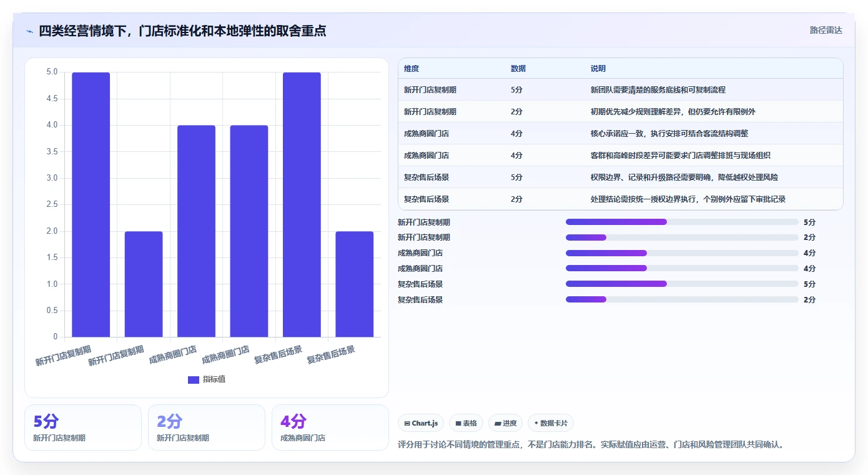Image resolution: width=868 pixels, height=475 pixels.
Task: Click the 说明 column header
Action: pyautogui.click(x=598, y=68)
